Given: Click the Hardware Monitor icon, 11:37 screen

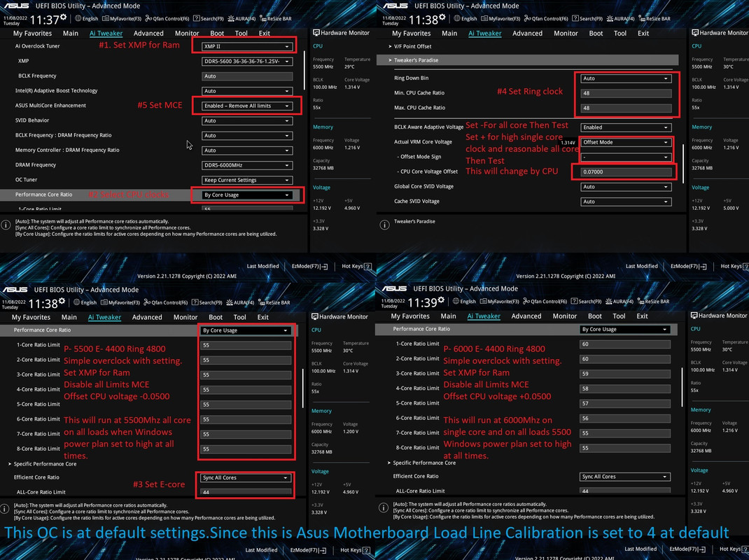Looking at the screenshot, I should click(x=316, y=32).
